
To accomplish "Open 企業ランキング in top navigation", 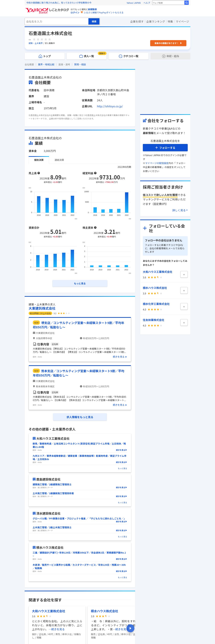I will (x=156, y=22).
